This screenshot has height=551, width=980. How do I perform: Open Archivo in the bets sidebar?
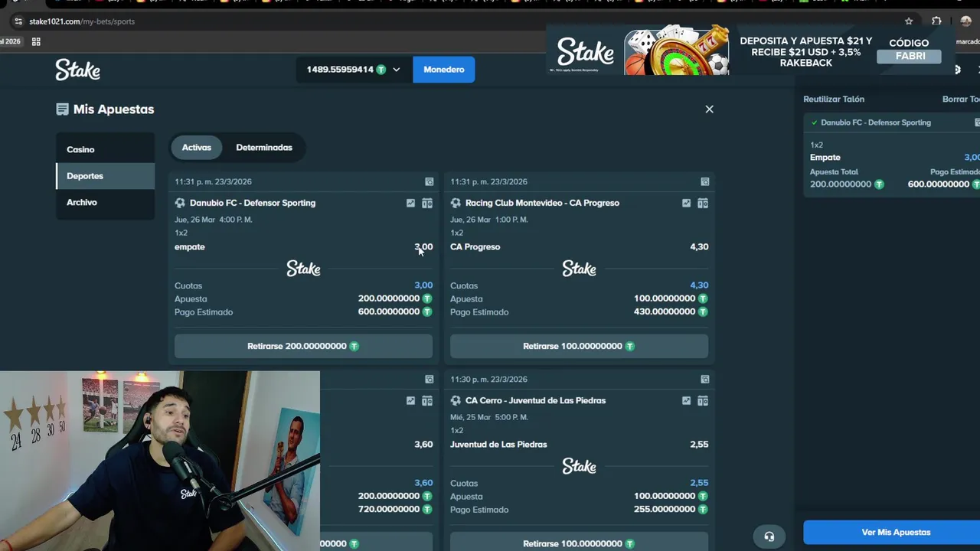105,202
